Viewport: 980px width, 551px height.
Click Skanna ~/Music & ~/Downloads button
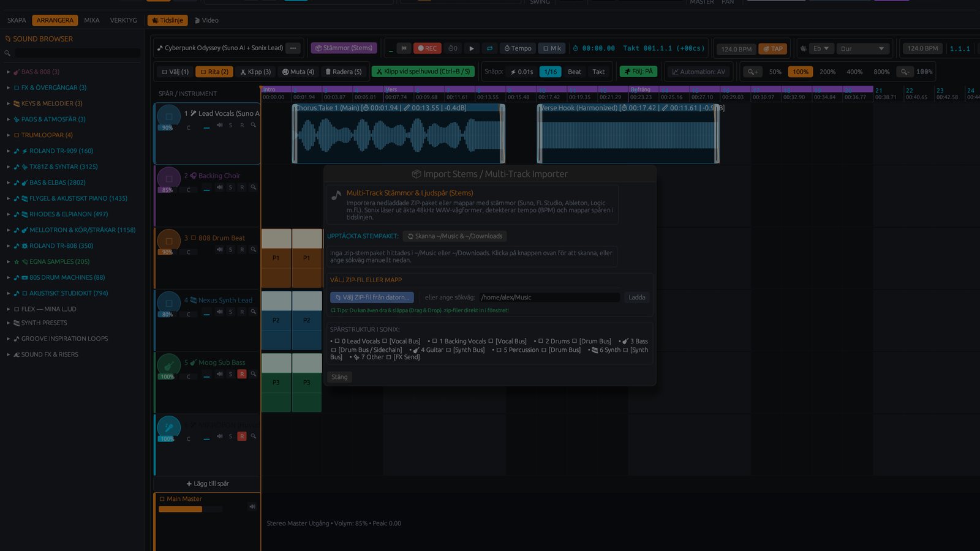pos(454,236)
